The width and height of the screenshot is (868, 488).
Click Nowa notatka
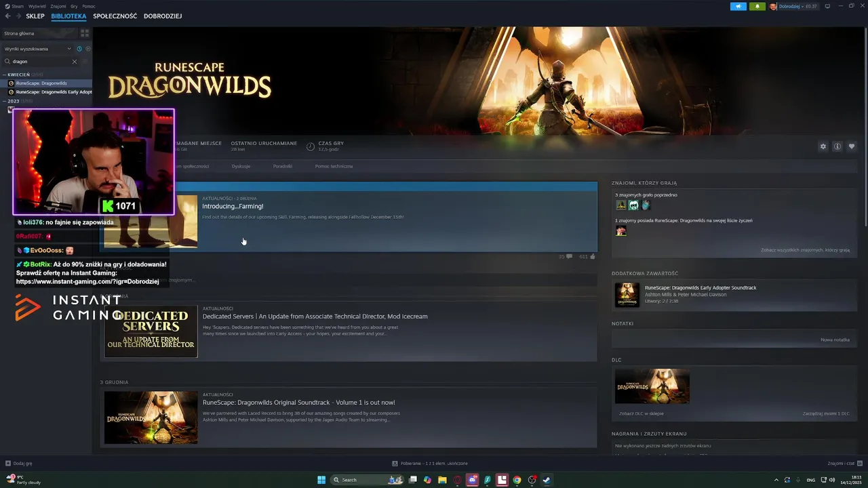click(835, 340)
